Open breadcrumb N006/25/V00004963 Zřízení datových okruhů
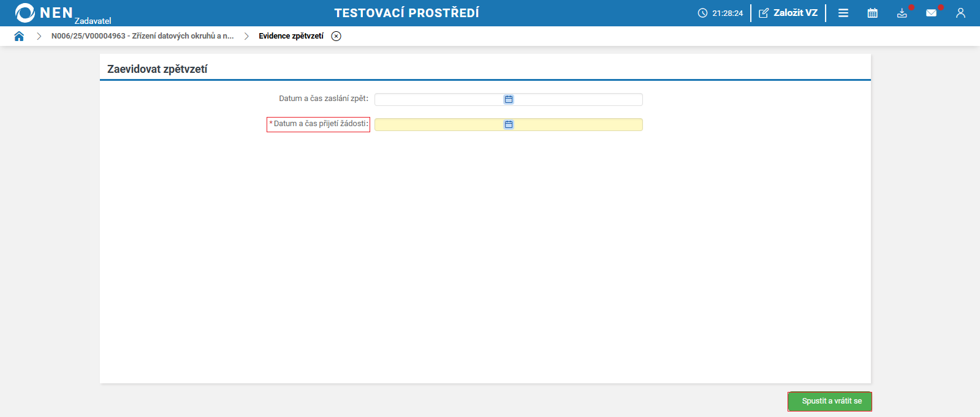 (x=142, y=36)
